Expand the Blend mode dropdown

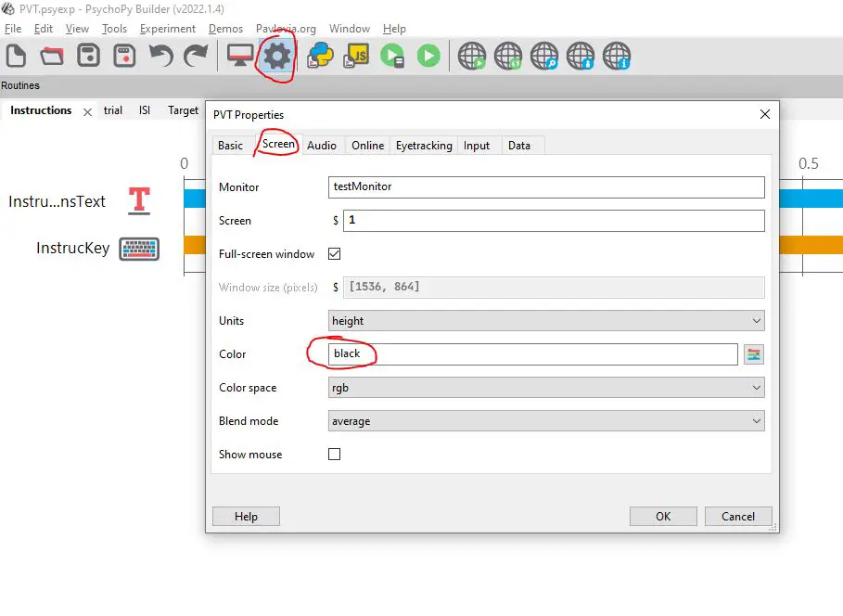[546, 420]
